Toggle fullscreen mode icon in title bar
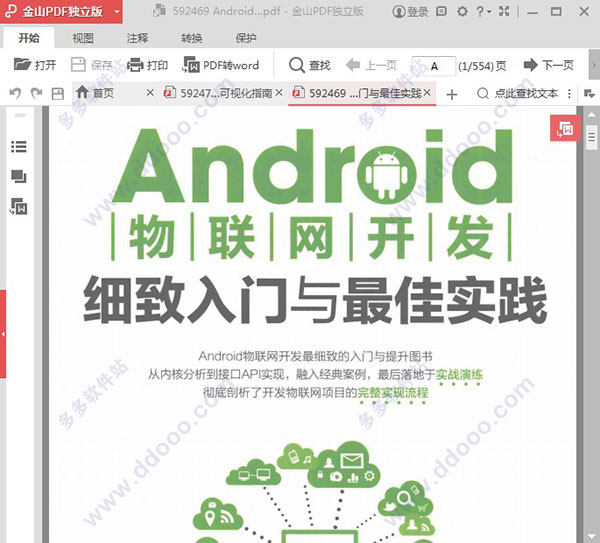This screenshot has width=600, height=543. (504, 11)
